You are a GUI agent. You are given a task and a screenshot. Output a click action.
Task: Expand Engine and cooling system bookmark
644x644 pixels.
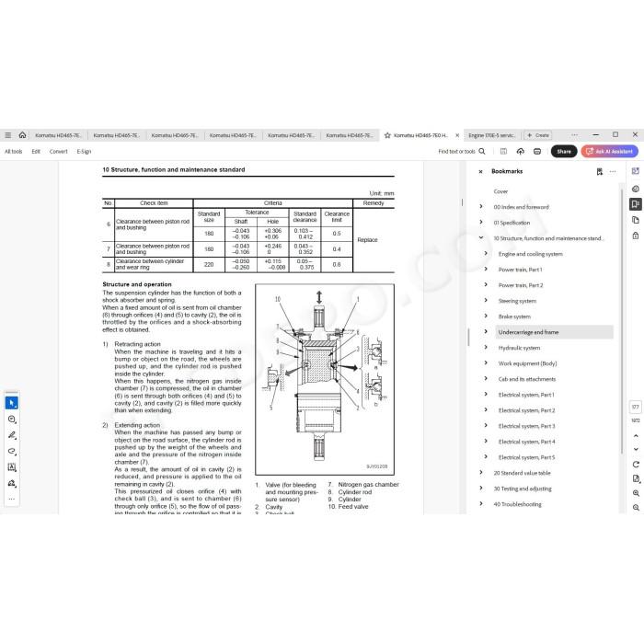point(486,253)
